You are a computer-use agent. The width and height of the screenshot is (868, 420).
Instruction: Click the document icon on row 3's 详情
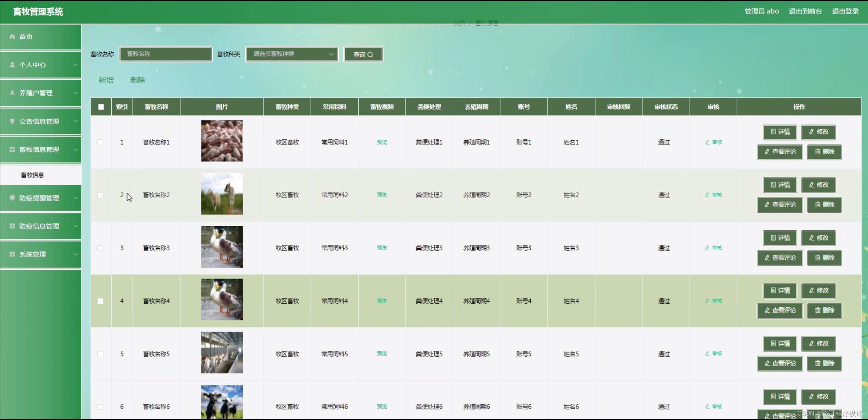click(x=773, y=238)
